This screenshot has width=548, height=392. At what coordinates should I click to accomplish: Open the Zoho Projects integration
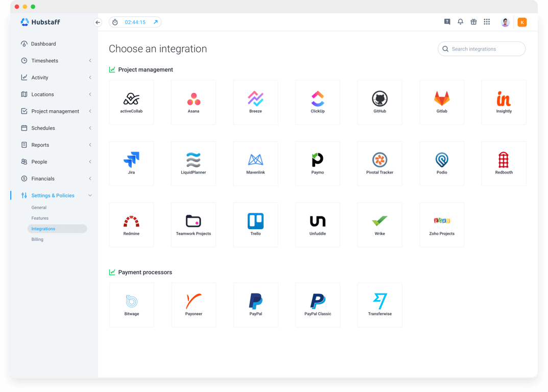coord(442,225)
